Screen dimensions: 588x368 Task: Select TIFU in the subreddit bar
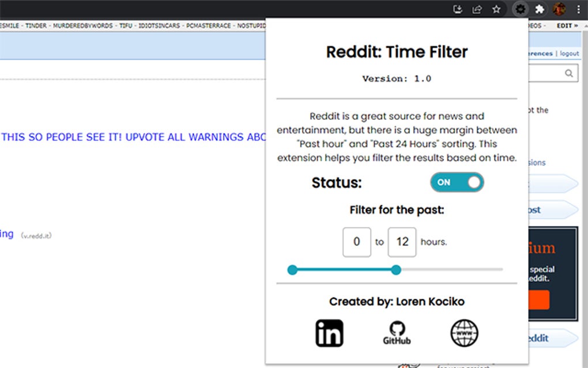pos(125,25)
